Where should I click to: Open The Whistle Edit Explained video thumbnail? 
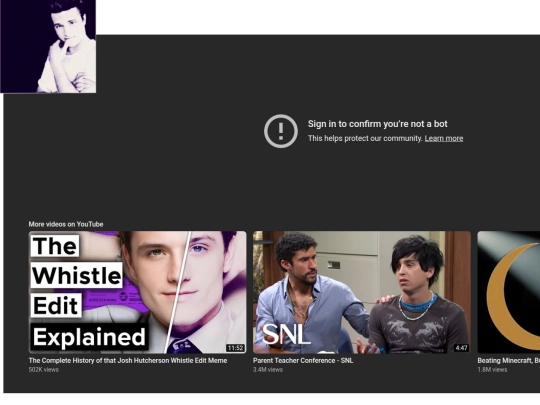[x=137, y=292]
